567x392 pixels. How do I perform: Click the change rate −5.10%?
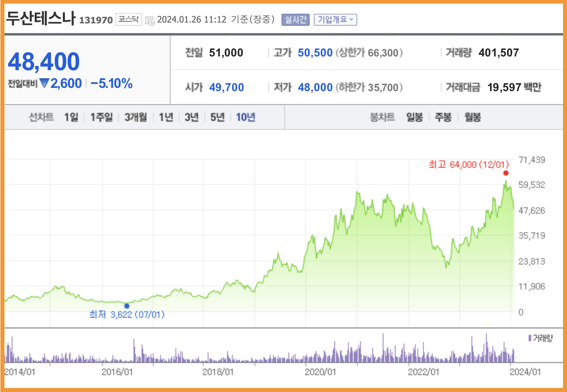(112, 83)
